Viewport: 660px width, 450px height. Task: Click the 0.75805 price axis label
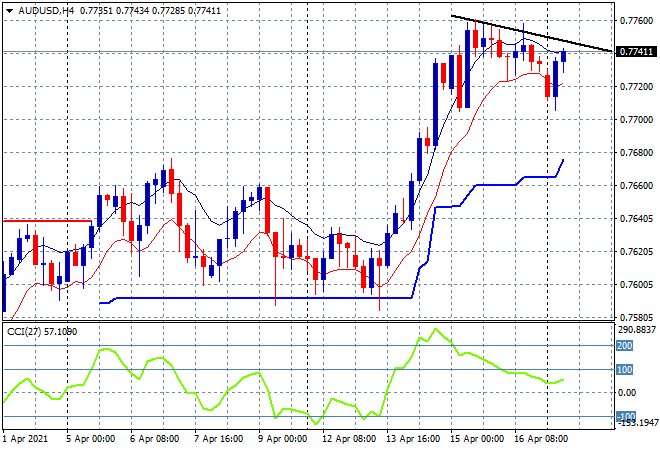[636, 317]
